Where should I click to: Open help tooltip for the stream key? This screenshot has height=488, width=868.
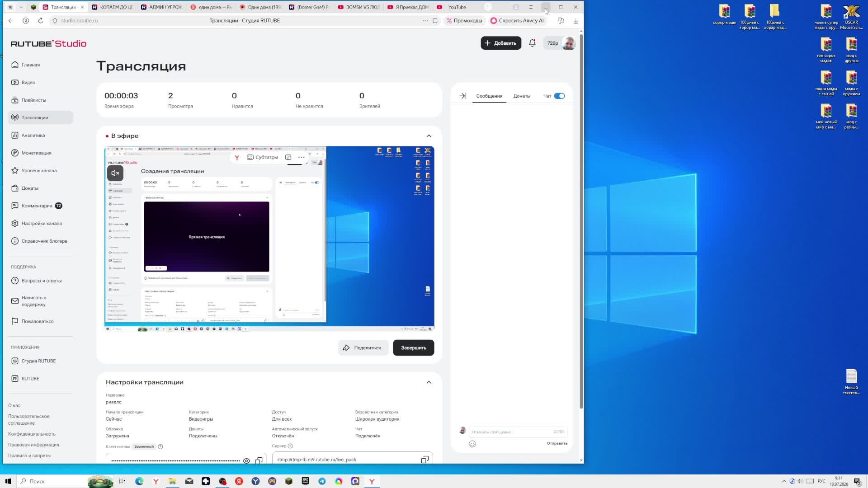pos(160,446)
